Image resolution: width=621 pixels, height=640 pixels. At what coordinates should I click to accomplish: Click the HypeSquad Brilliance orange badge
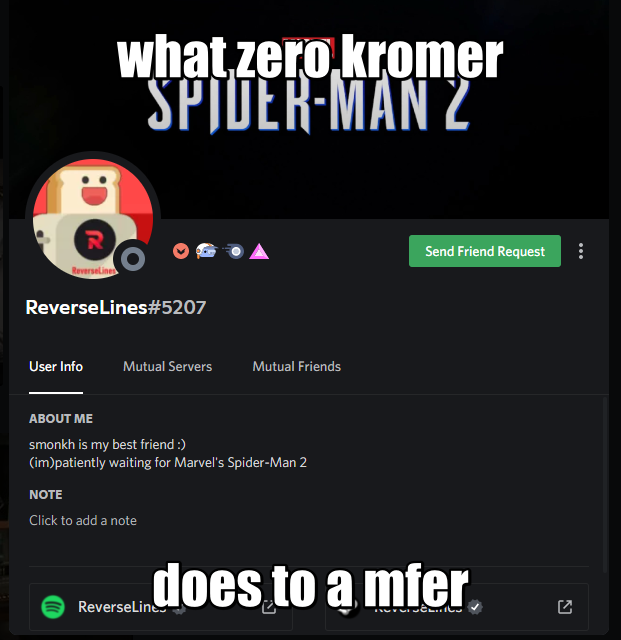(x=180, y=251)
